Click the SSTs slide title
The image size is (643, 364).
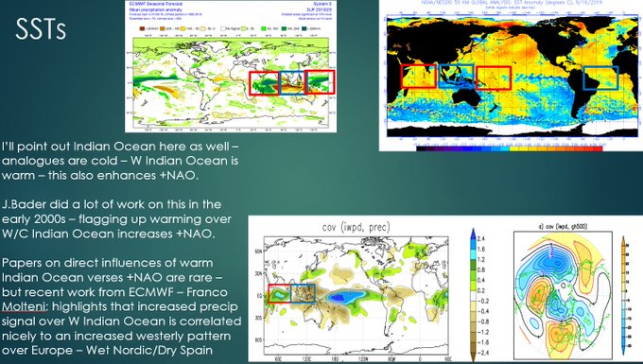(41, 30)
